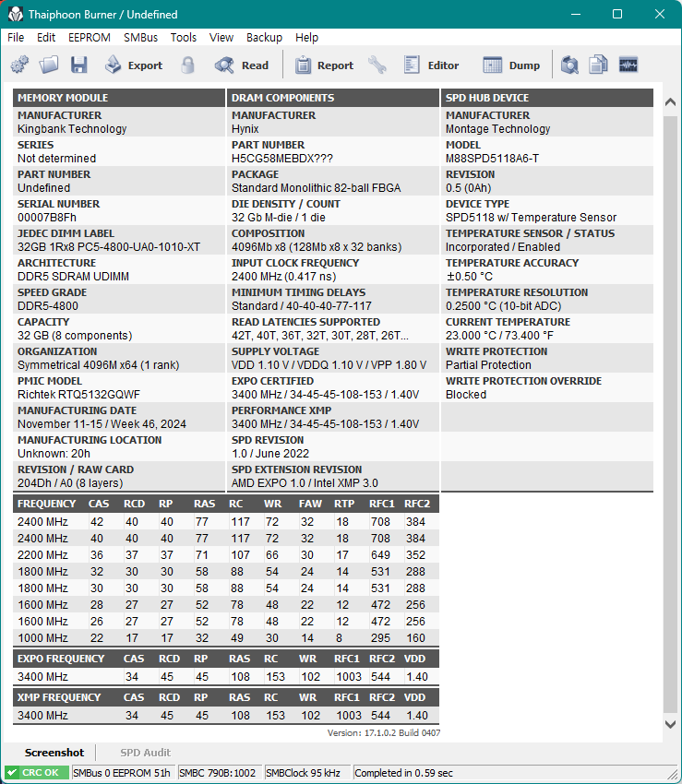The image size is (682, 784).
Task: Click the scrollbar down arrow
Action: click(671, 724)
